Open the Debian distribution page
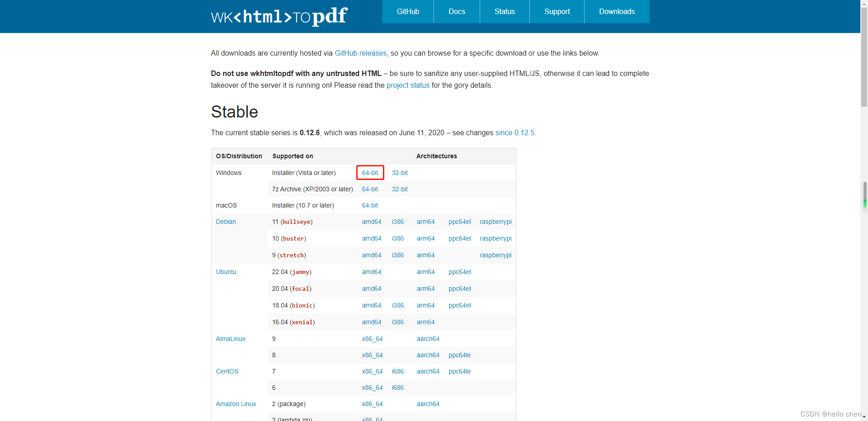This screenshot has height=421, width=868. (x=226, y=222)
